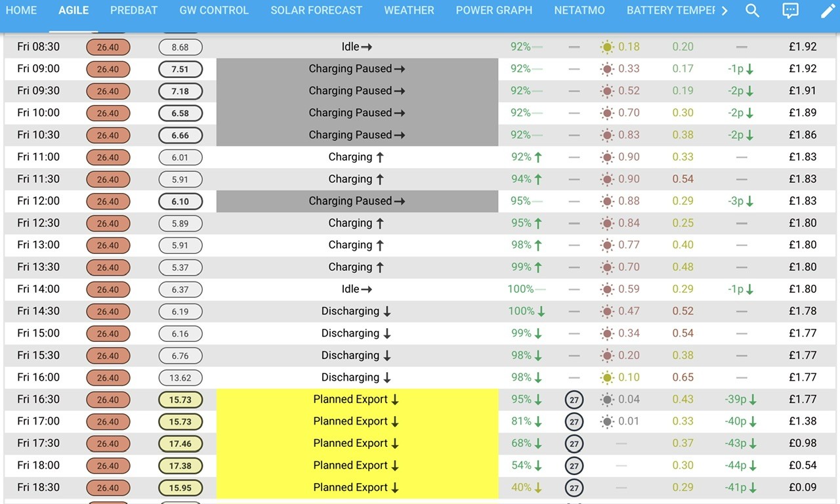Viewport: 840px width, 504px height.
Task: Click the Fri 13:00 time label
Action: click(x=39, y=245)
